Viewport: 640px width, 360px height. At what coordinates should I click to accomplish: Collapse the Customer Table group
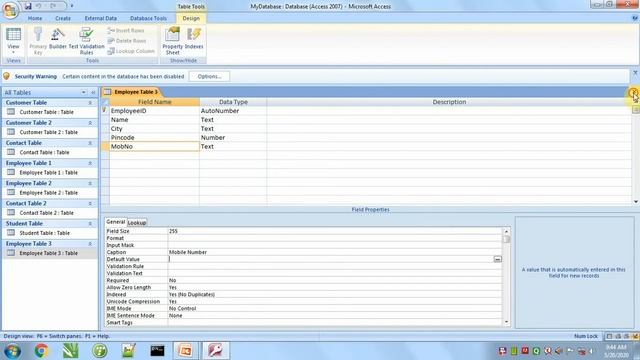tap(90, 103)
